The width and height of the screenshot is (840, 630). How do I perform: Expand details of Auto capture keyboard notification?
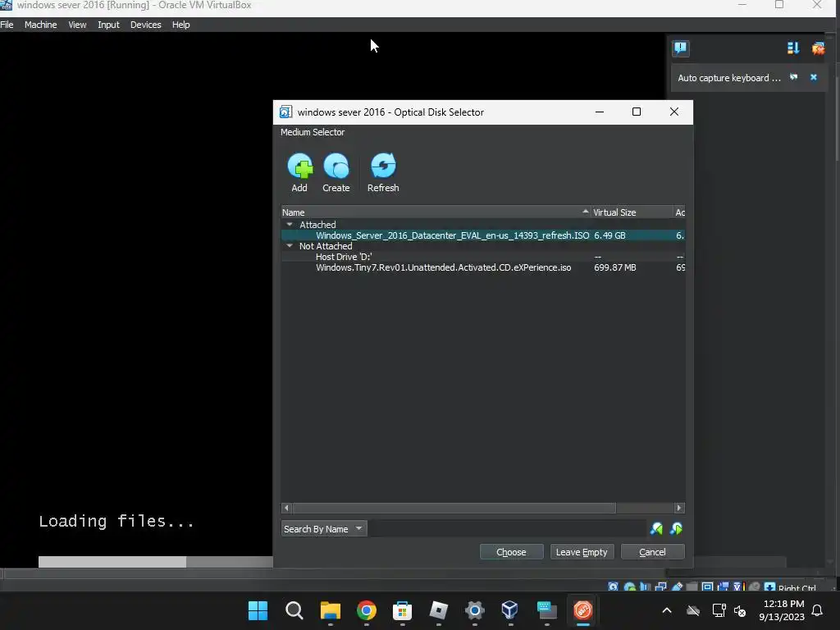794,77
